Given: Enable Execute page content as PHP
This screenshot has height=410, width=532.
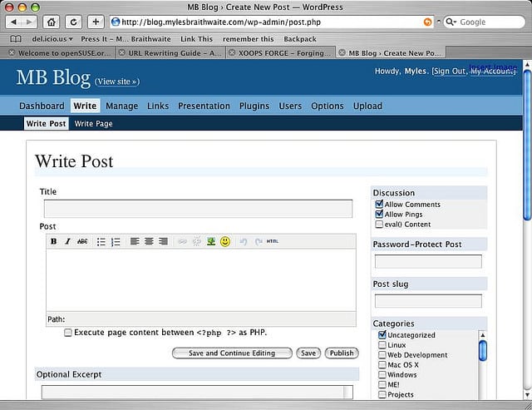Looking at the screenshot, I should coord(68,333).
